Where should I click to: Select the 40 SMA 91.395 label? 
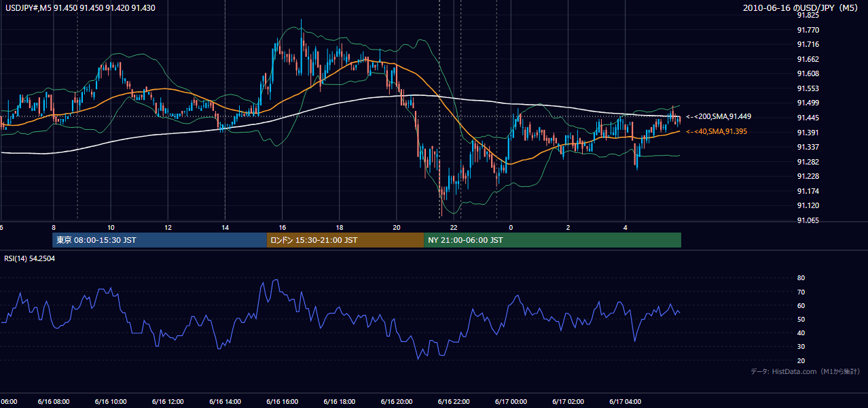click(717, 131)
